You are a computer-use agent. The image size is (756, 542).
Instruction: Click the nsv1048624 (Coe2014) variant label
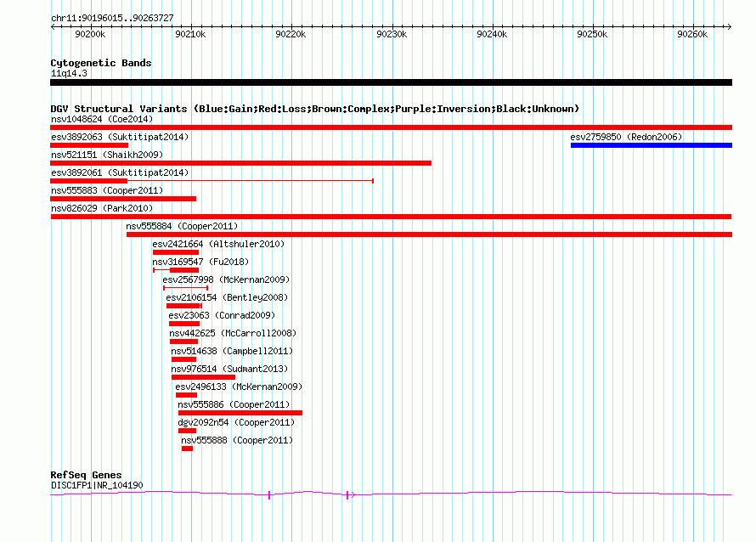coord(102,119)
